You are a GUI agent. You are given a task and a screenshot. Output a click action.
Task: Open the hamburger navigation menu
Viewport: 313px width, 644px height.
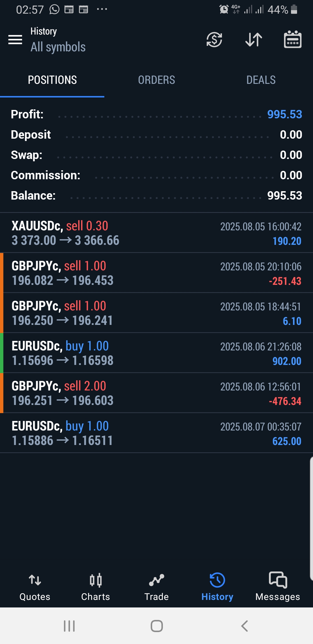pos(15,40)
